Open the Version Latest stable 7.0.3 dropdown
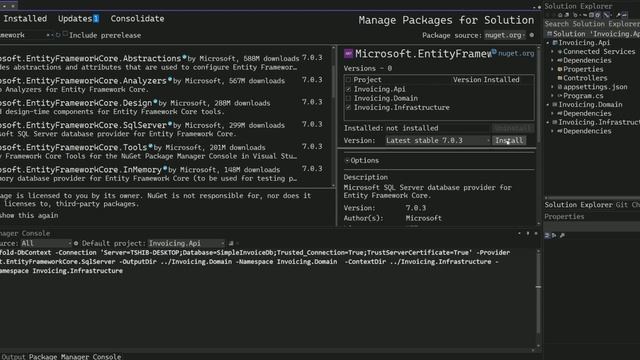The height and width of the screenshot is (360, 640). pos(438,140)
